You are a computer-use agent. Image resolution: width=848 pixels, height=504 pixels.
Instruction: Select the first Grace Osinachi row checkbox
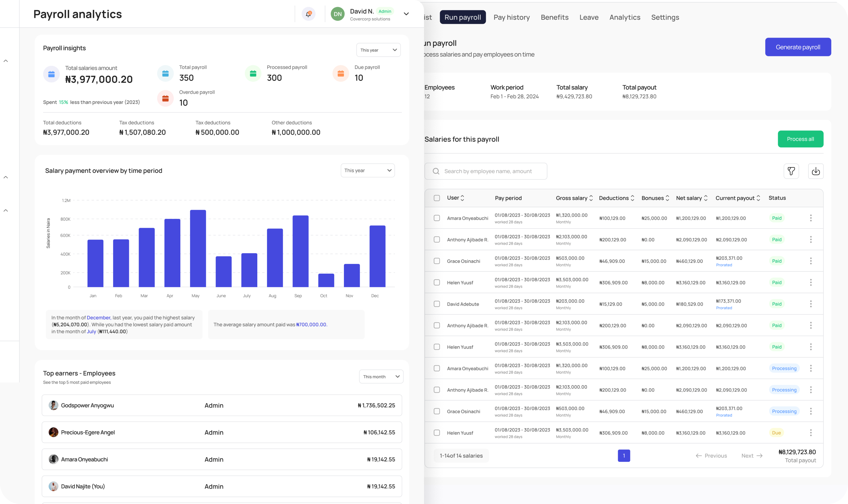pos(437,261)
